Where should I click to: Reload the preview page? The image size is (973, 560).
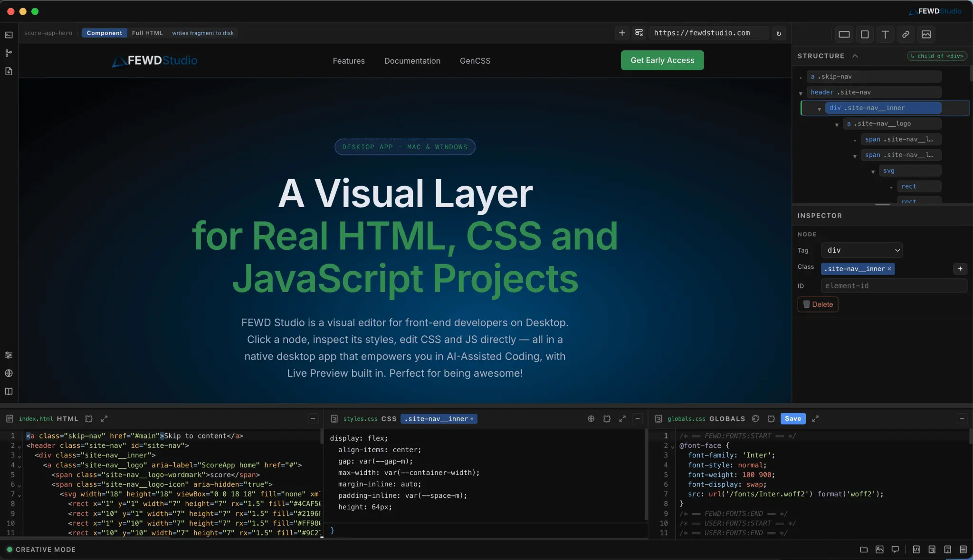(779, 33)
